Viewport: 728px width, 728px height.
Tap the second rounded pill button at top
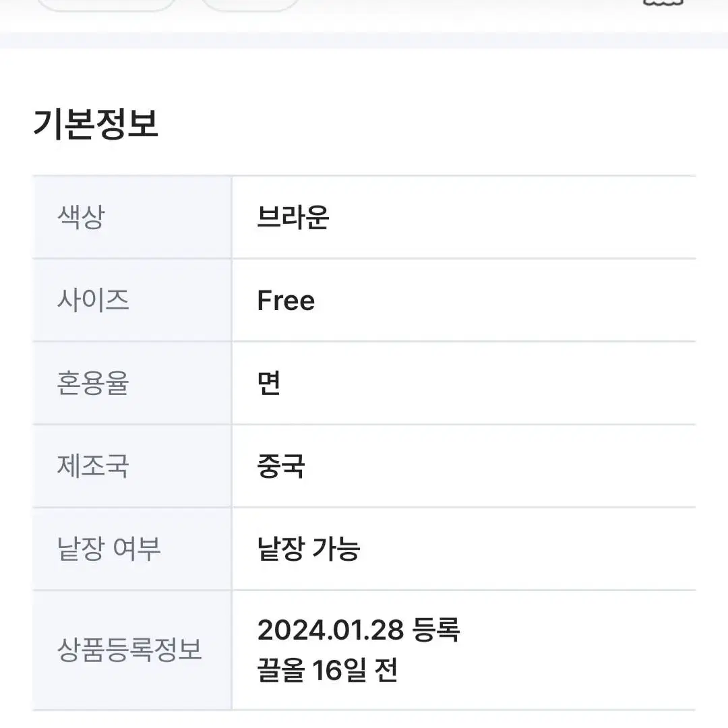(251, 5)
